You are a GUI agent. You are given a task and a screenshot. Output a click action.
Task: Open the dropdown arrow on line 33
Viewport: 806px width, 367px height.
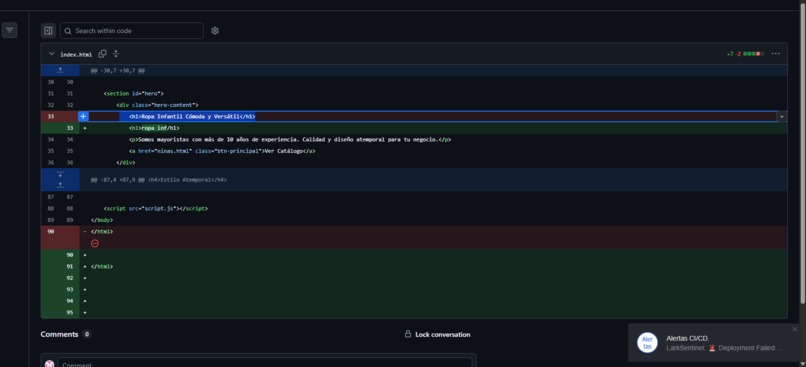[782, 117]
